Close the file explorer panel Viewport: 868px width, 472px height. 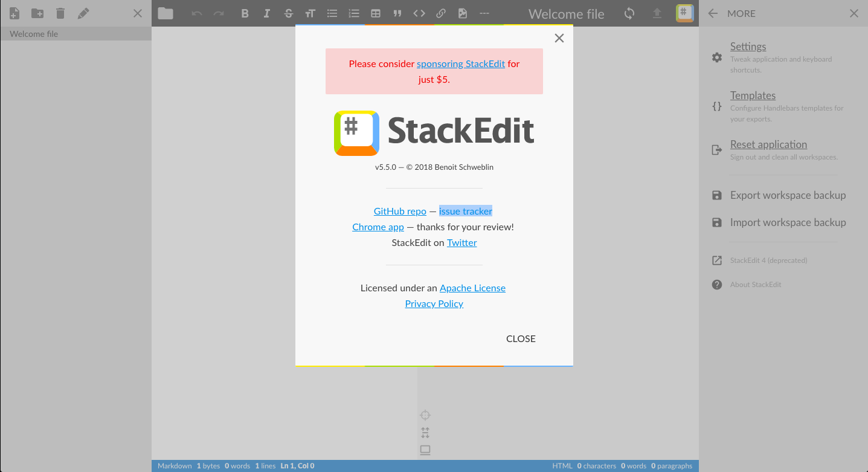[x=138, y=13]
